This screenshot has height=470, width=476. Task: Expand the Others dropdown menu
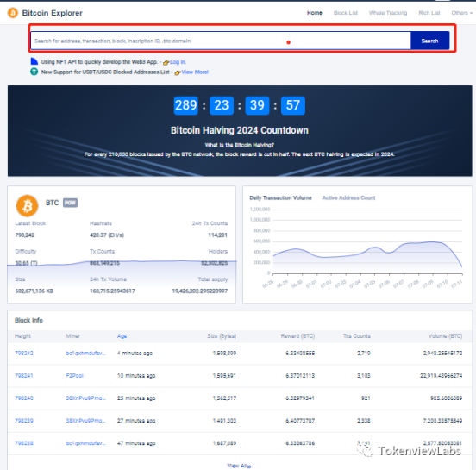pos(461,13)
